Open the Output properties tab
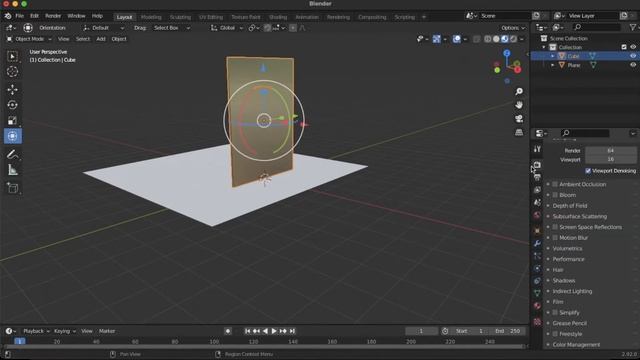640x360 pixels. [x=537, y=177]
